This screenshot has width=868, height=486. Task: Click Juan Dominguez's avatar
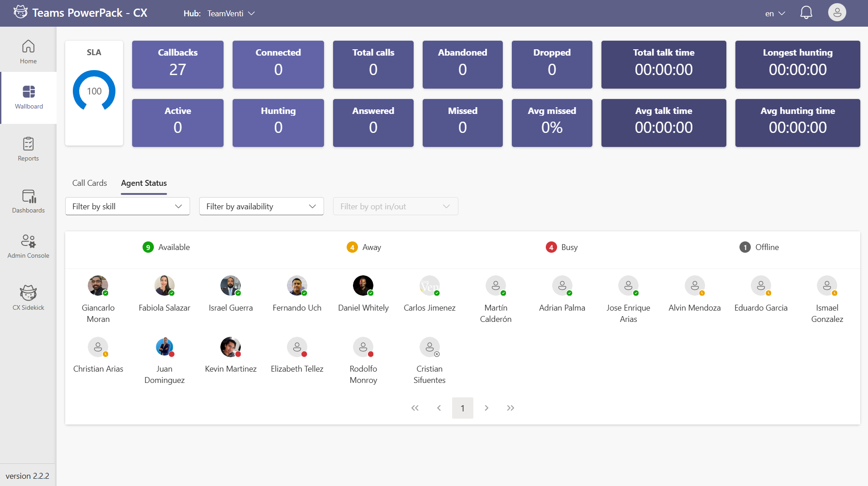(x=164, y=347)
